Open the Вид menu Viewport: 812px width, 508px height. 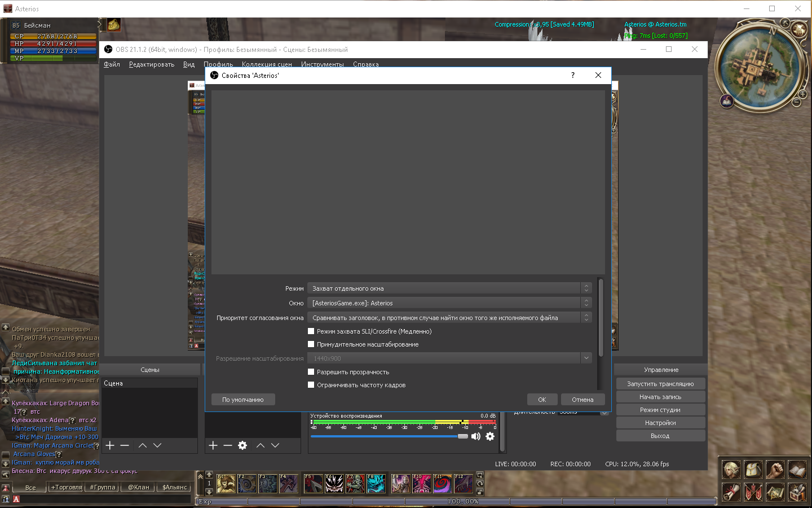pos(189,64)
